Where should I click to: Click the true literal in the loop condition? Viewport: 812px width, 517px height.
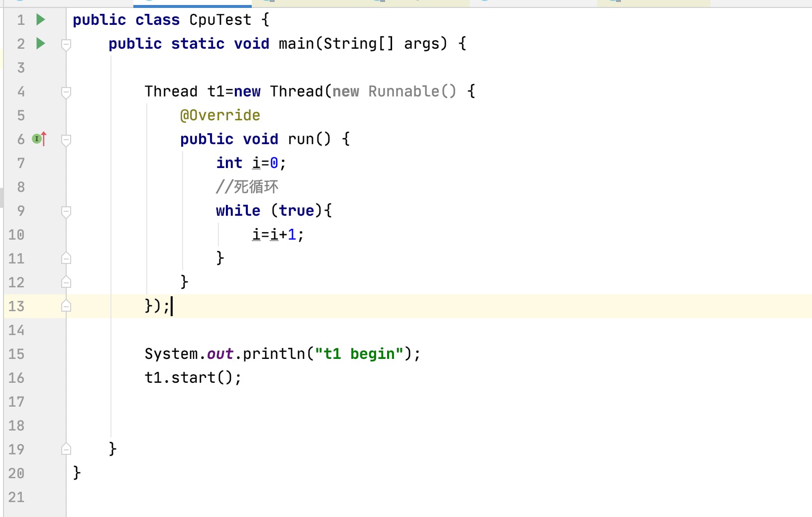(x=297, y=211)
